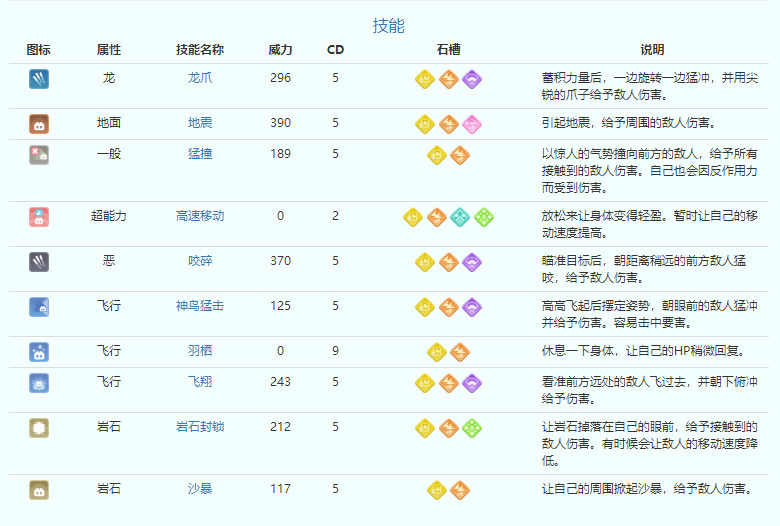Click the pink skill icon for 高速移动
780x526 pixels.
(x=39, y=217)
